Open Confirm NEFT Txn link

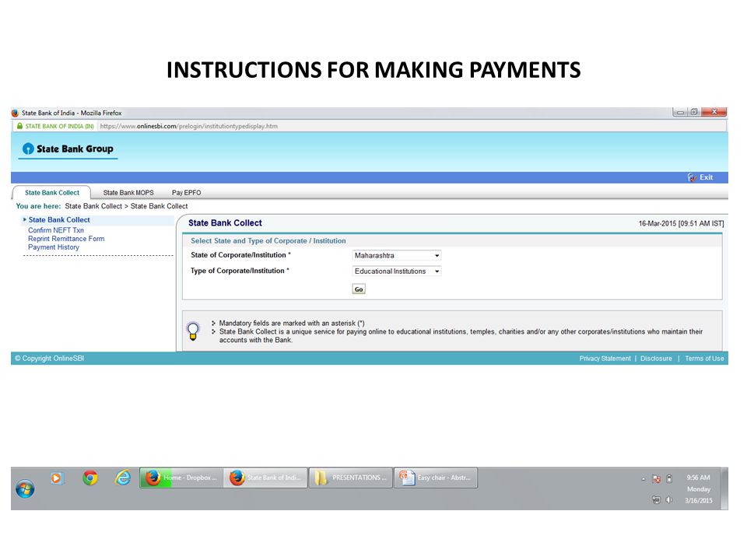[56, 230]
